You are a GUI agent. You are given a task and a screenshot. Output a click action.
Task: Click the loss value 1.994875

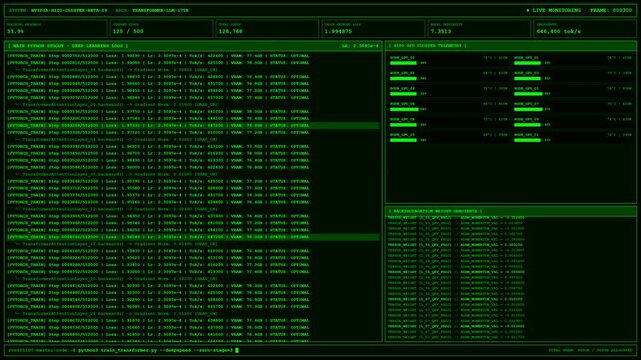click(338, 31)
